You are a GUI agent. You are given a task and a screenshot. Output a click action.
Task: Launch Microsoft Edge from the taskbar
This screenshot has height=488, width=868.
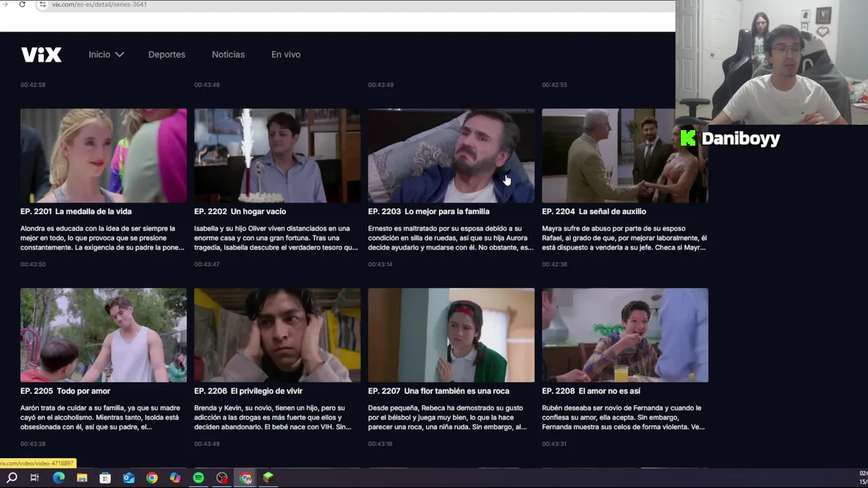[x=59, y=478]
